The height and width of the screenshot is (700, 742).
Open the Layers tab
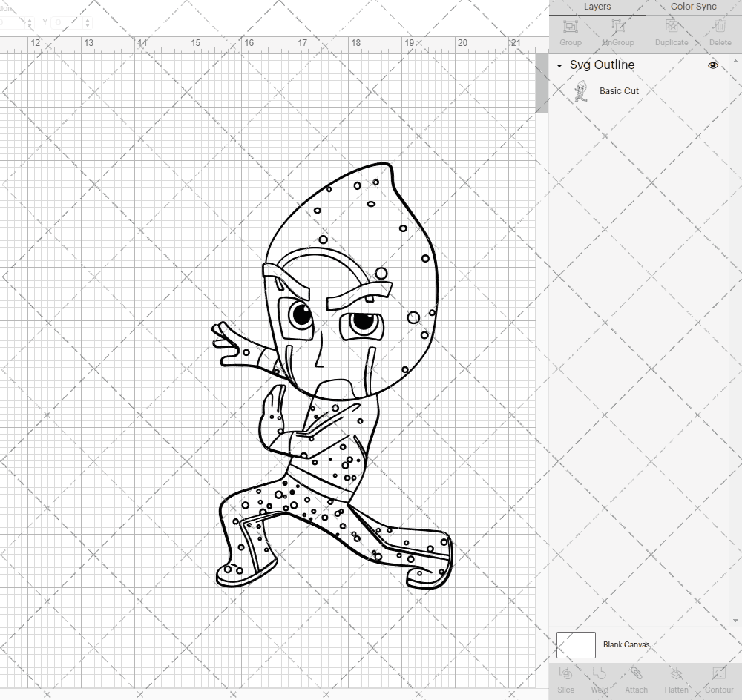pos(597,7)
